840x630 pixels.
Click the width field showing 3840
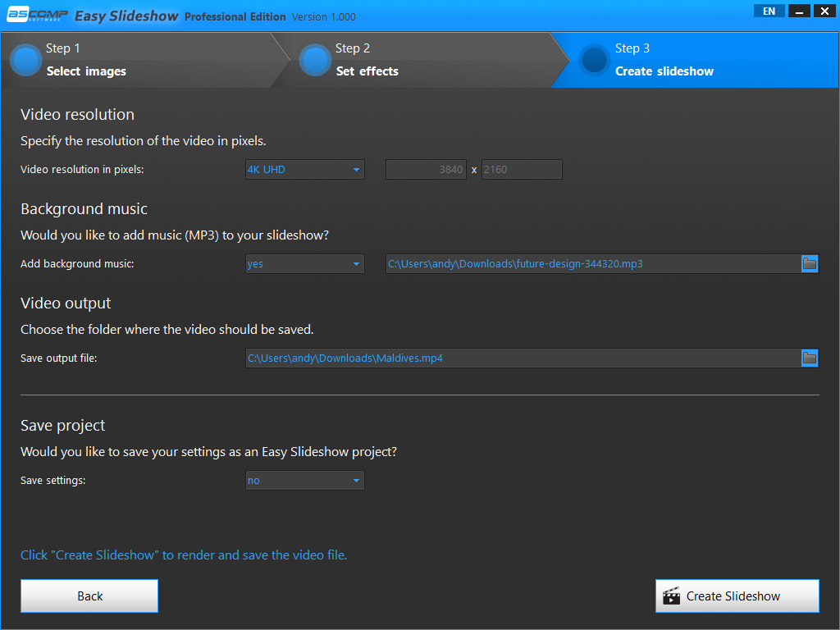pos(426,169)
